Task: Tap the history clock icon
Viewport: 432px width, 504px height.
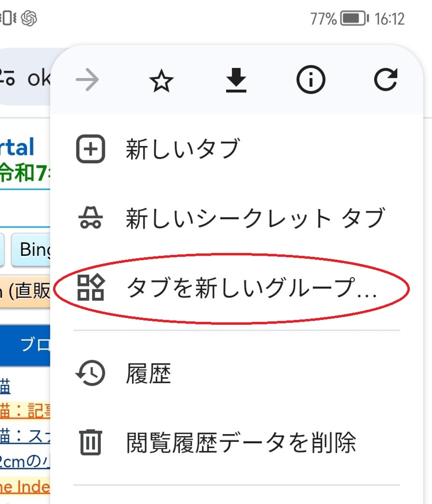Action: [x=91, y=373]
